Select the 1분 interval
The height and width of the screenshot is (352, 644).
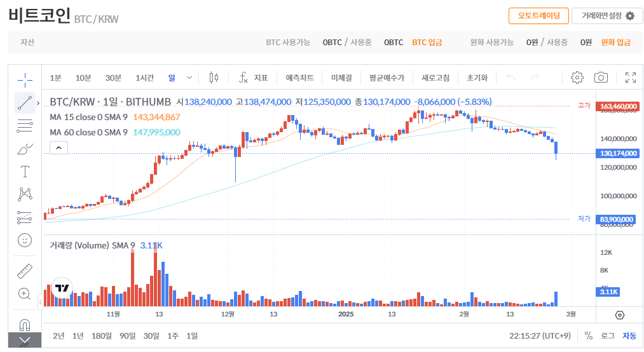[55, 78]
